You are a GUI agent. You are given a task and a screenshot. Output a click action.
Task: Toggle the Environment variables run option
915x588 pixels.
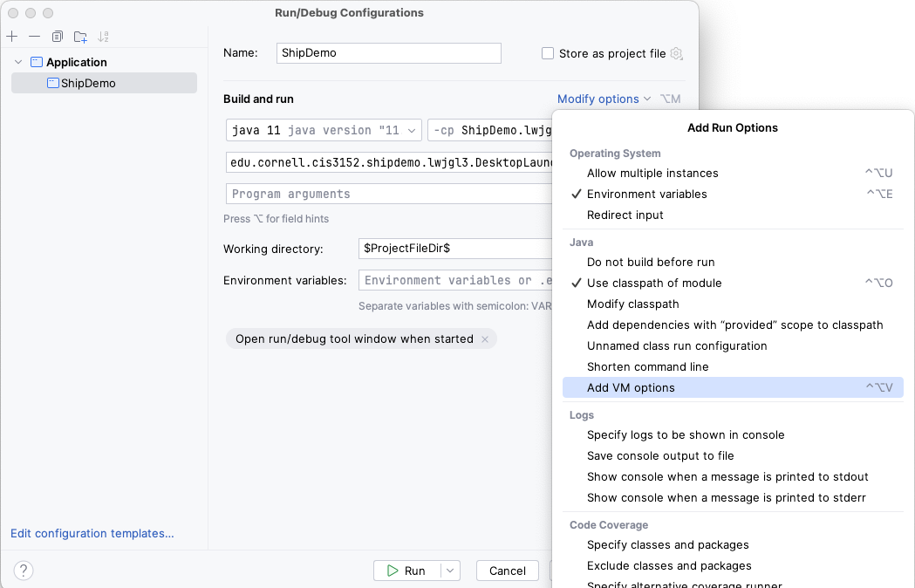[646, 194]
